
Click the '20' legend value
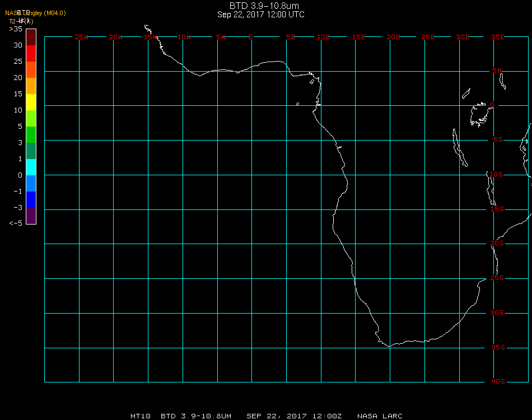point(18,78)
